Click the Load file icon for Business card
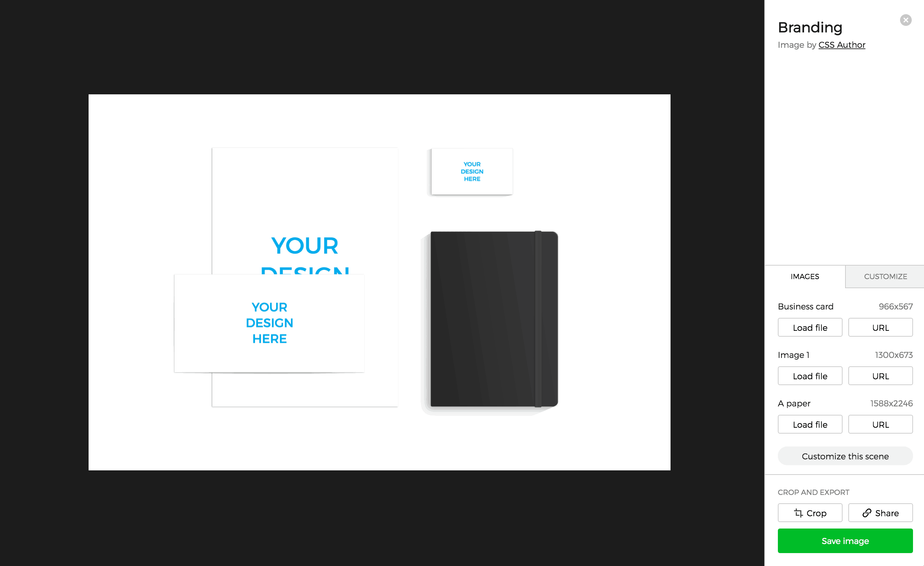This screenshot has height=566, width=924. coord(811,327)
